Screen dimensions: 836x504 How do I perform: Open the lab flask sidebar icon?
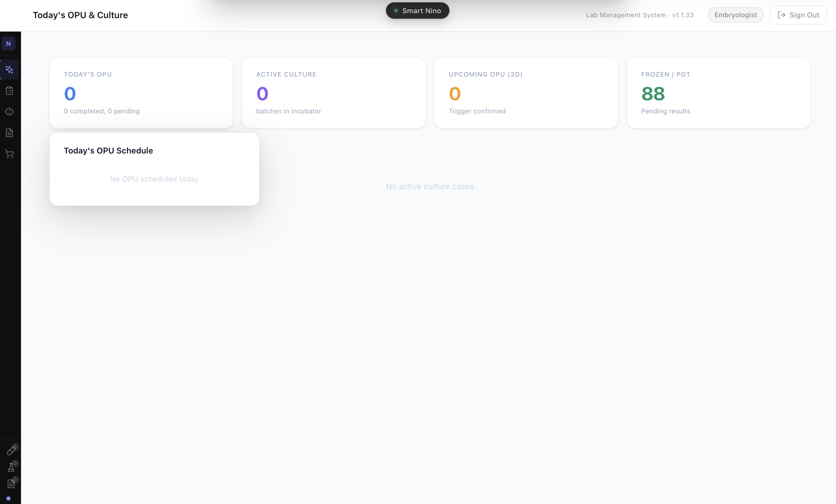click(11, 467)
